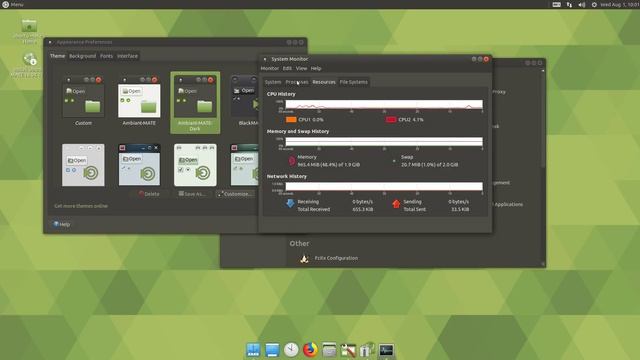Open the file manager drawer icon in the dock

329,350
